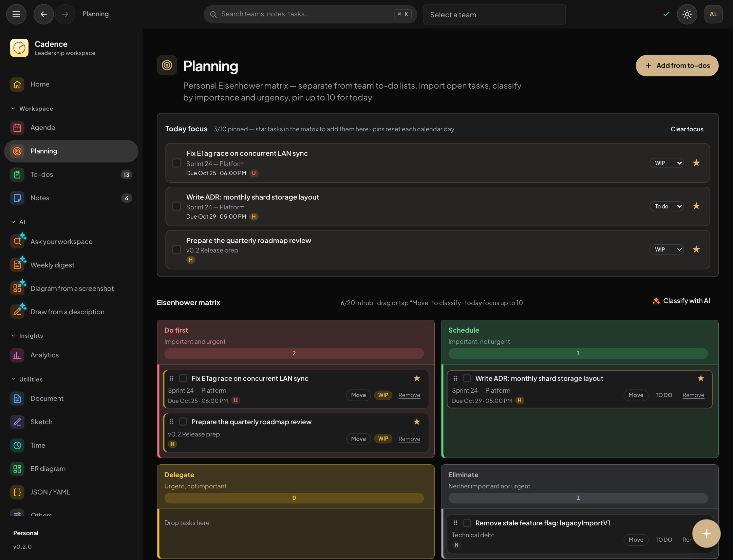Unpin Fix ETag task star in Today focus

696,163
